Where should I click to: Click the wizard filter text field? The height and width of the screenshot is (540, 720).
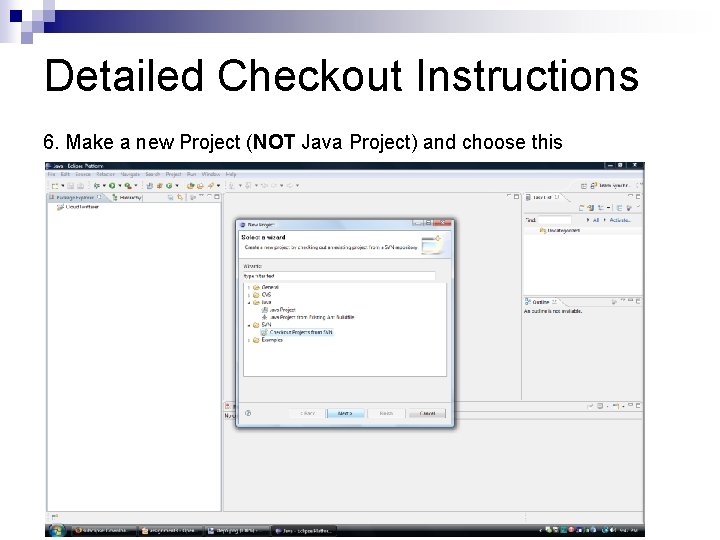[x=339, y=276]
